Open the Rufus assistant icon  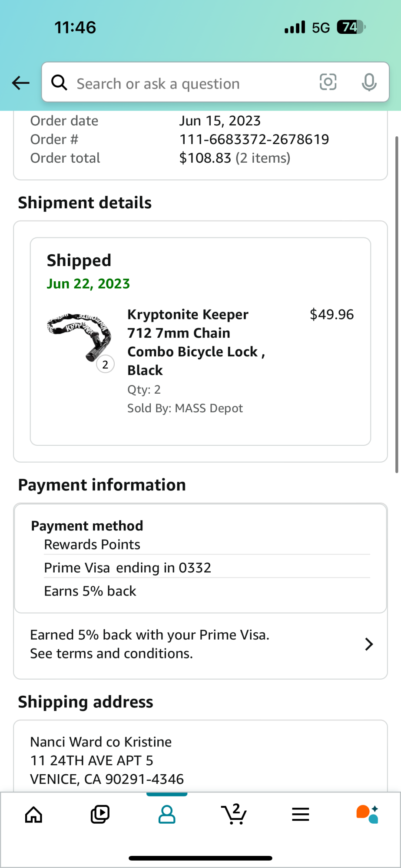tap(367, 814)
